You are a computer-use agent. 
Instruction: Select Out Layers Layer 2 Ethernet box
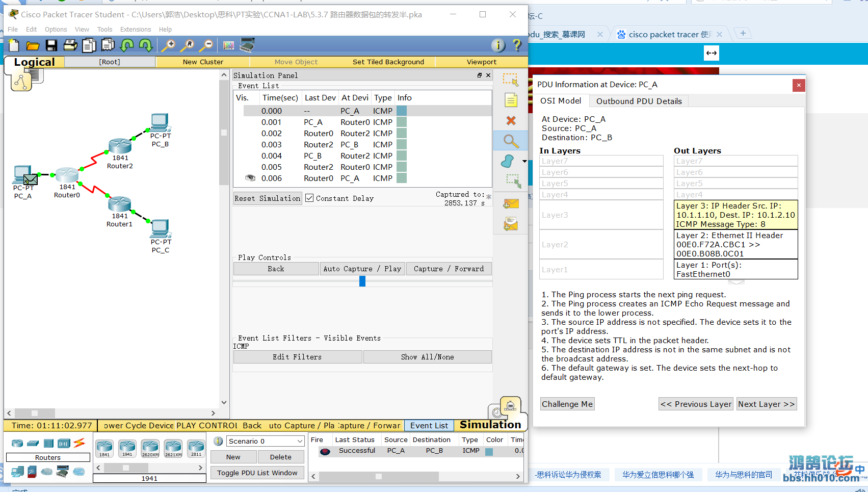tap(736, 244)
